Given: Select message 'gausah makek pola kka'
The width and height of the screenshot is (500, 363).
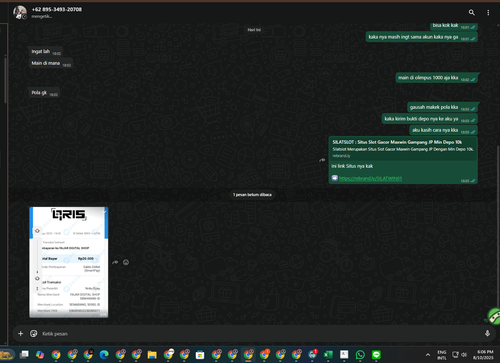Looking at the screenshot, I should point(443,107).
